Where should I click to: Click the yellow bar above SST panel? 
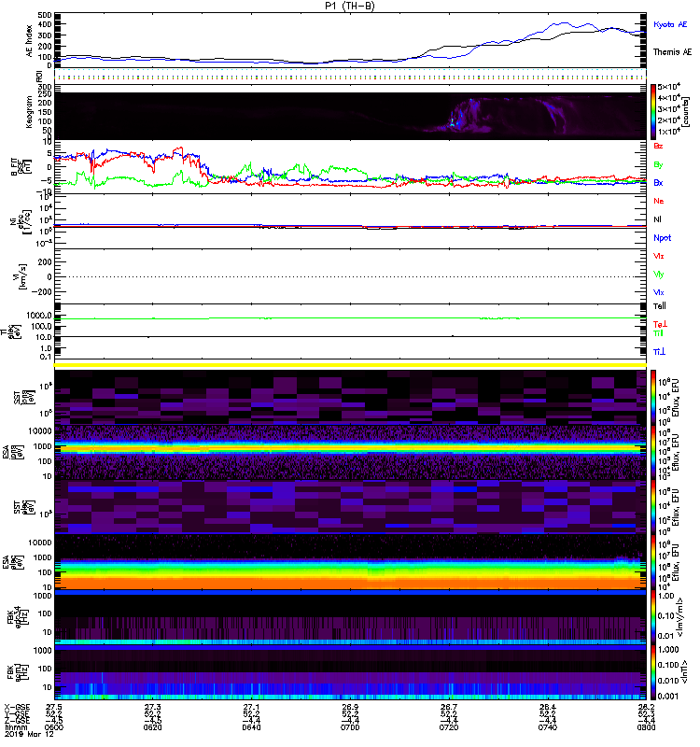350,365
